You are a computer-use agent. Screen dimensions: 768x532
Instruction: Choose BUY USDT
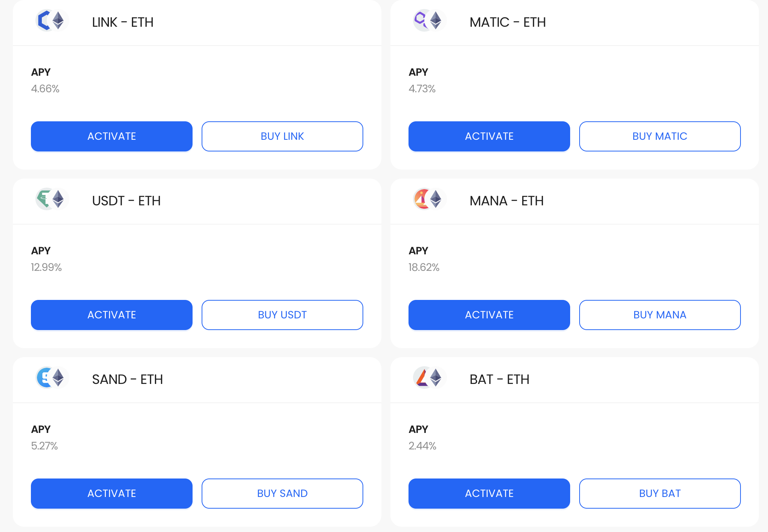[282, 315]
